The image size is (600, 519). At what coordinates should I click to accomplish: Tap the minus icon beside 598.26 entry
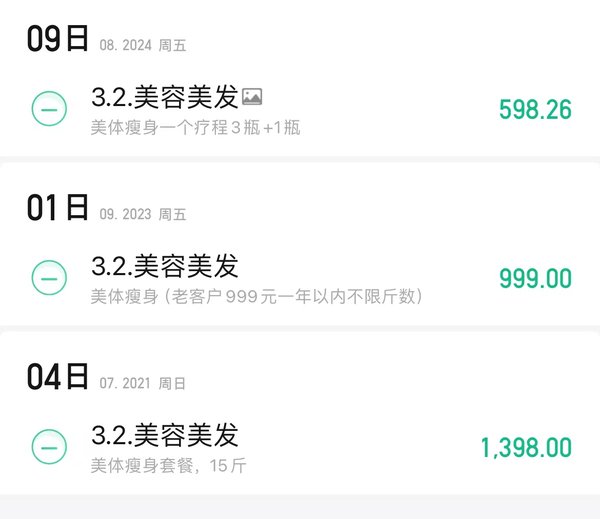click(x=49, y=109)
